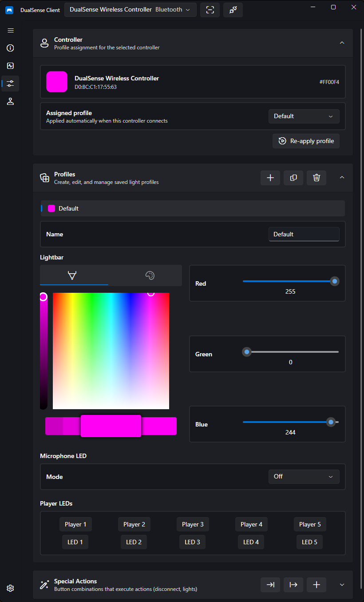Viewport: 364px width, 602px height.
Task: Open the controller selection dropdown
Action: pyautogui.click(x=131, y=10)
